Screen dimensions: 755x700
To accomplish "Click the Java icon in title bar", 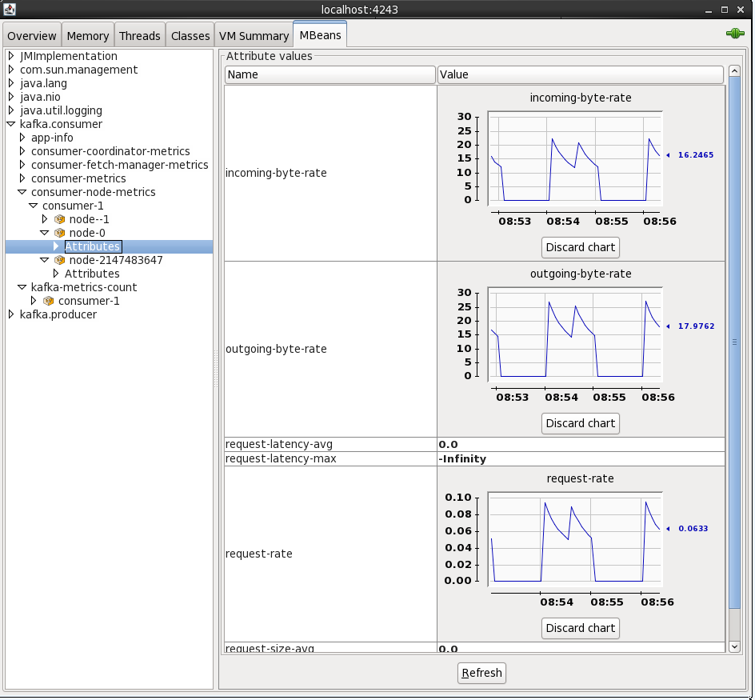I will (x=10, y=10).
